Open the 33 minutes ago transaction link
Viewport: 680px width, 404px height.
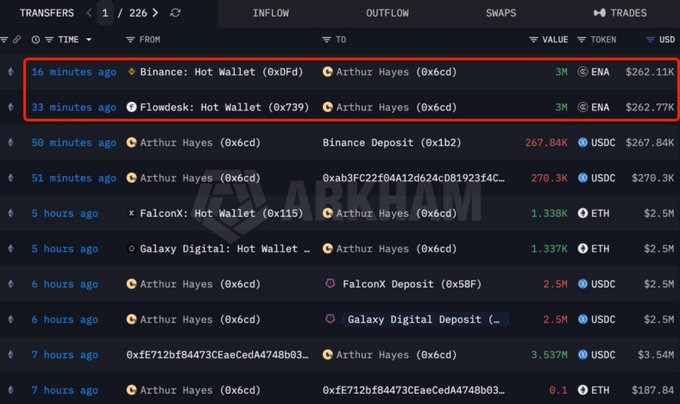pos(74,107)
